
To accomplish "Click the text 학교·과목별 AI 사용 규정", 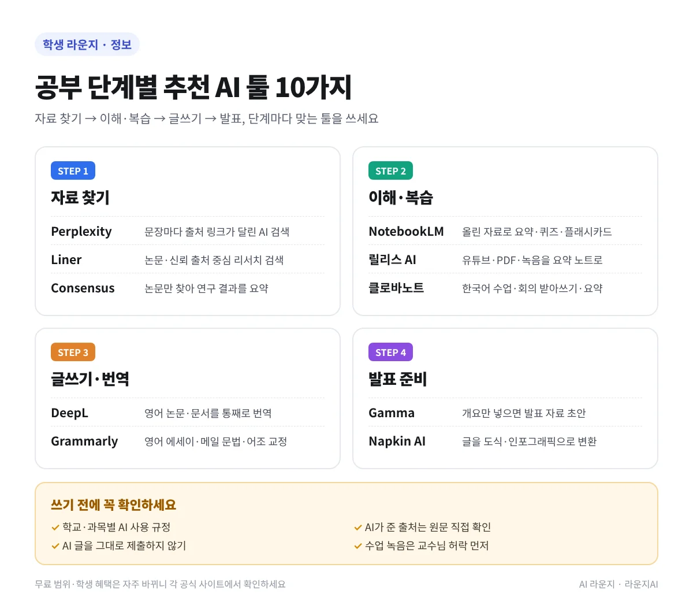I will (x=117, y=527).
